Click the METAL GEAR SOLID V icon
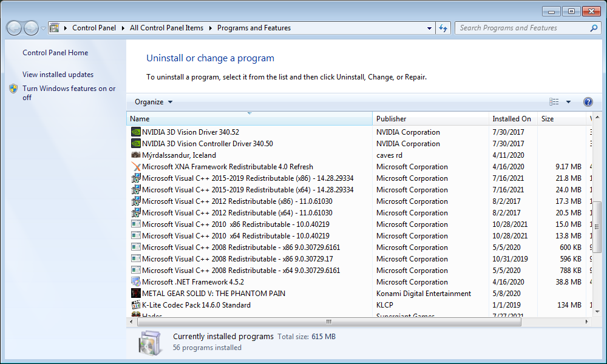Image resolution: width=607 pixels, height=364 pixels. tap(135, 294)
